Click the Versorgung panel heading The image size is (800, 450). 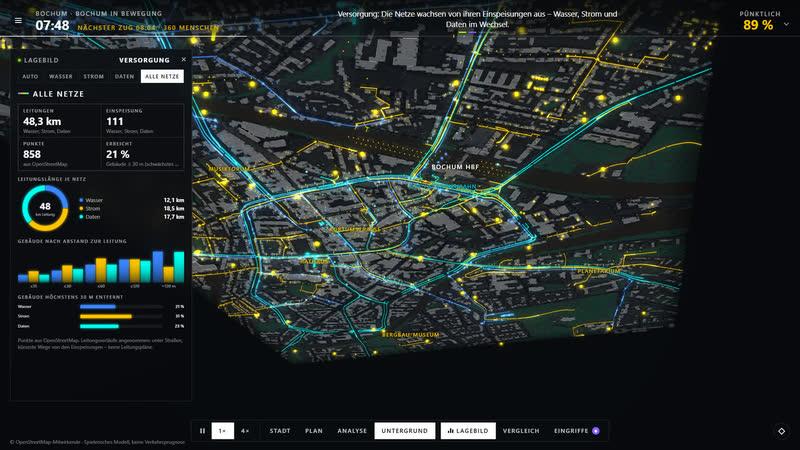pyautogui.click(x=144, y=60)
